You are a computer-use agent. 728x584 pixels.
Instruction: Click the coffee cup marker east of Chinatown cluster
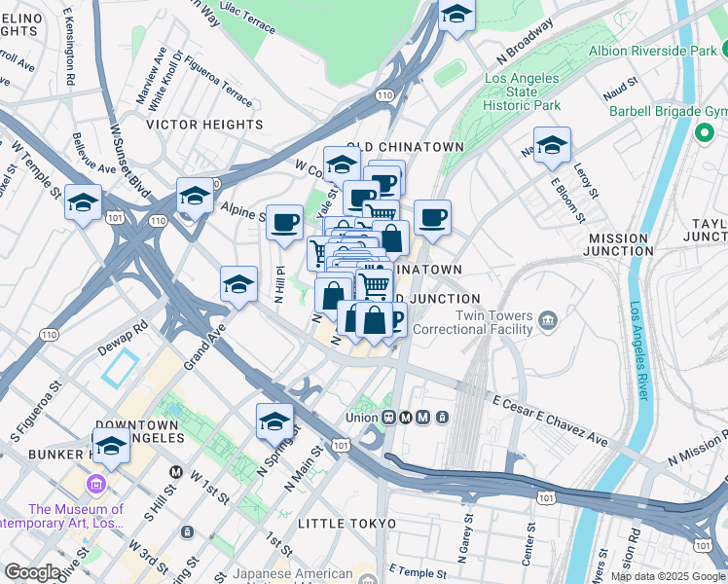(432, 222)
